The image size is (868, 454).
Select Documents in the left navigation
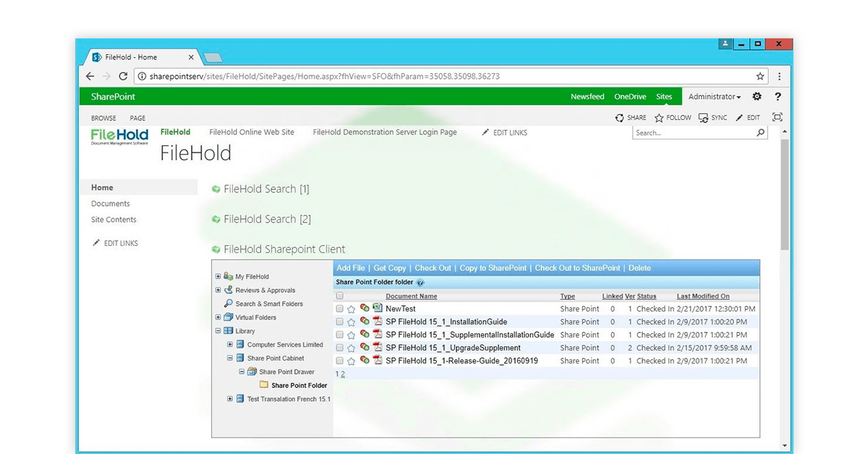tap(111, 204)
